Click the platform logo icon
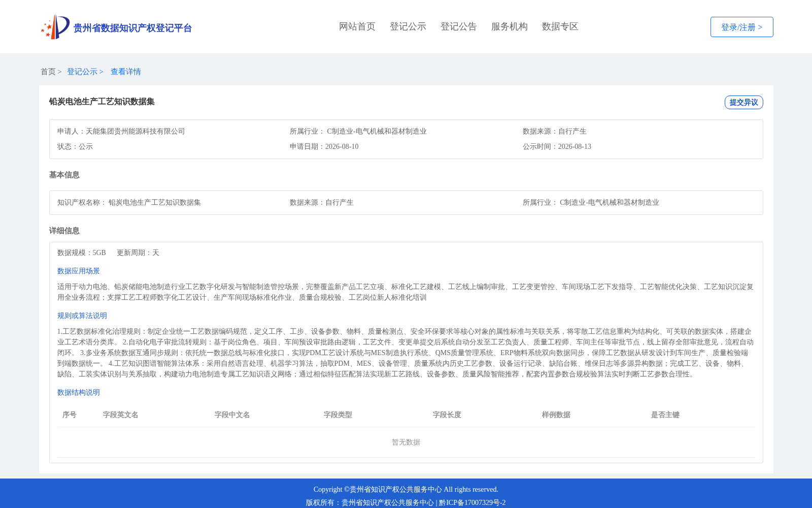Image resolution: width=812 pixels, height=508 pixels. (55, 27)
